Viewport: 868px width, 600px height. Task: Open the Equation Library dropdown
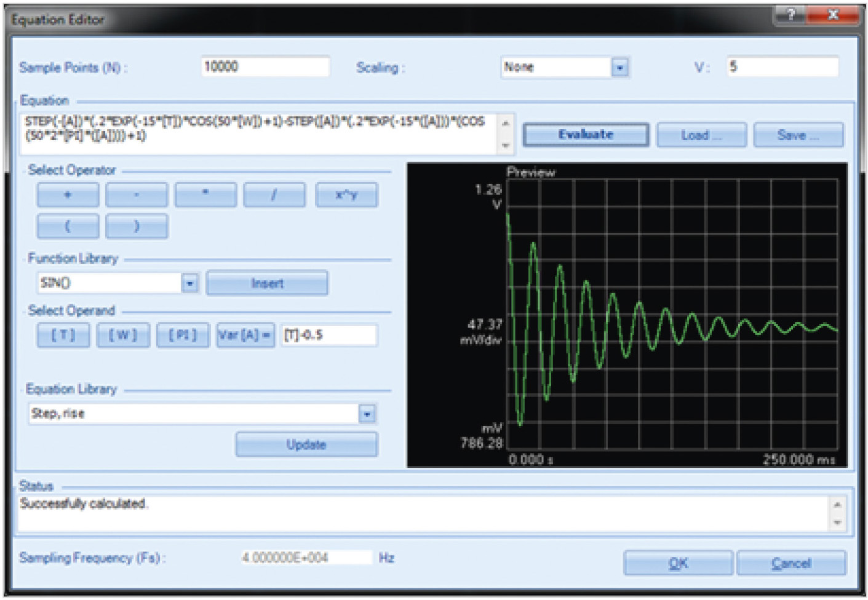(x=367, y=414)
